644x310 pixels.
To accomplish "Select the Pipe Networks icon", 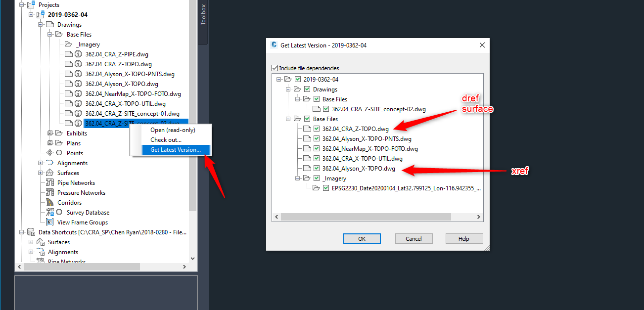I will point(51,182).
